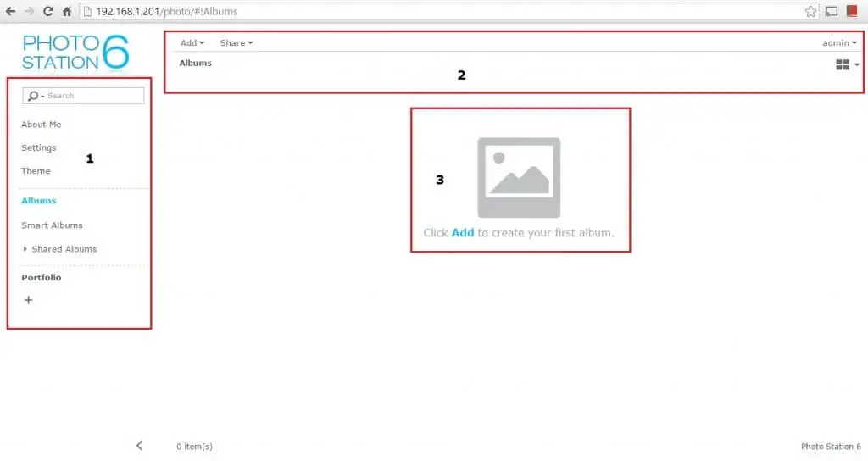Click in the Search input field
The width and height of the screenshot is (868, 461).
pos(93,96)
